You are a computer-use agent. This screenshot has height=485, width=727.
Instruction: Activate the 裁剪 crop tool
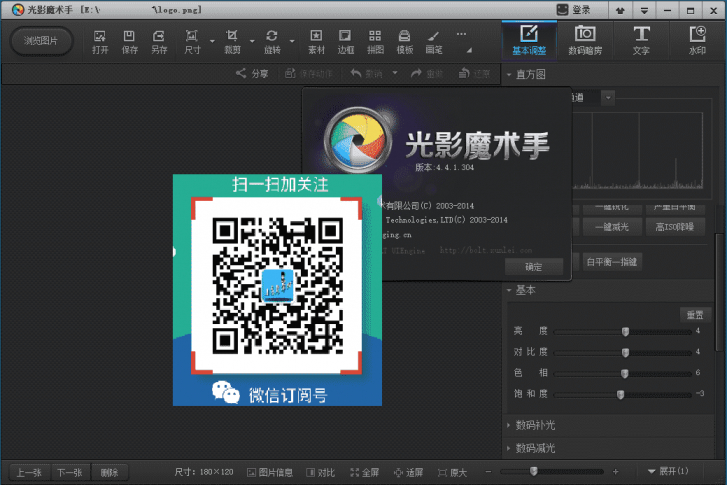[x=232, y=42]
